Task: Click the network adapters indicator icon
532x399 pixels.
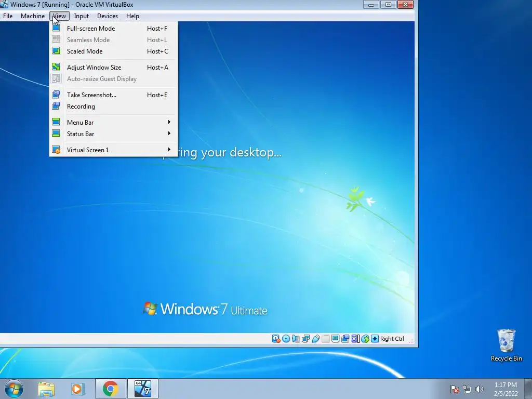Action: click(x=305, y=339)
